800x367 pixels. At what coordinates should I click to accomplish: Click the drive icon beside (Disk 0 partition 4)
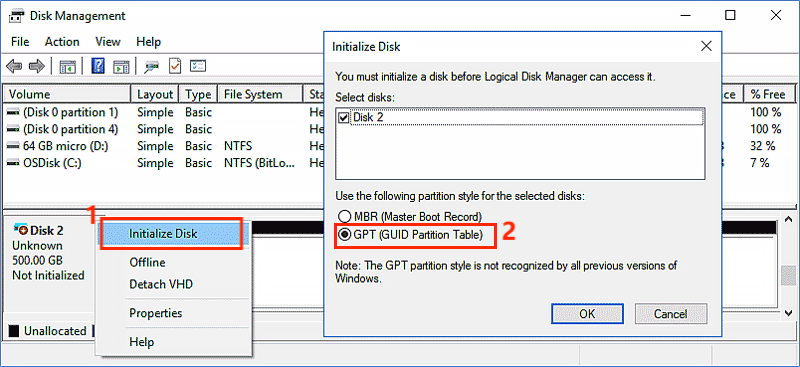13,129
